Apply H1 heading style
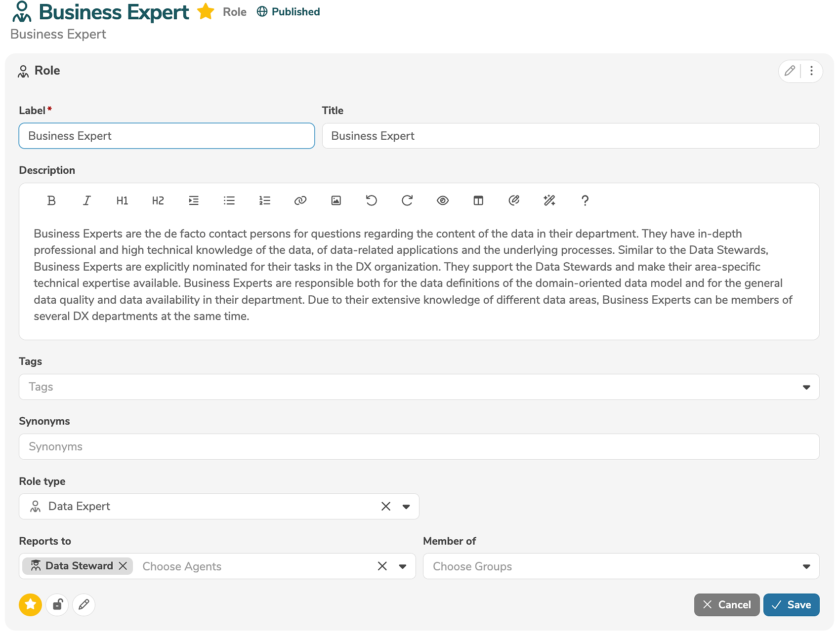The height and width of the screenshot is (635, 840). click(x=123, y=200)
